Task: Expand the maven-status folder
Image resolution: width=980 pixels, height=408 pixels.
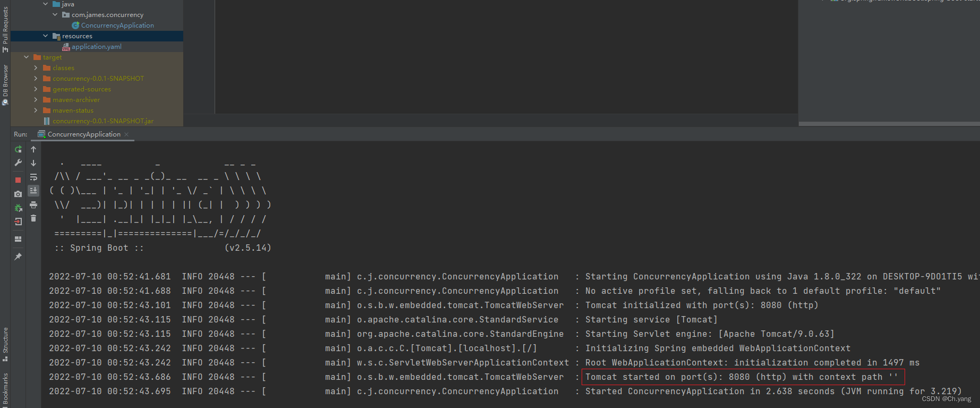Action: coord(36,110)
